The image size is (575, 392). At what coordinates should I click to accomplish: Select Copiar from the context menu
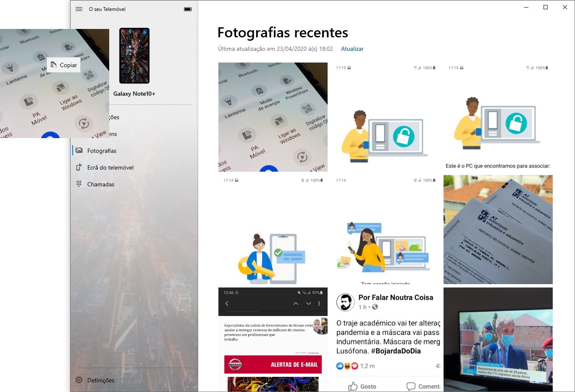(x=63, y=65)
